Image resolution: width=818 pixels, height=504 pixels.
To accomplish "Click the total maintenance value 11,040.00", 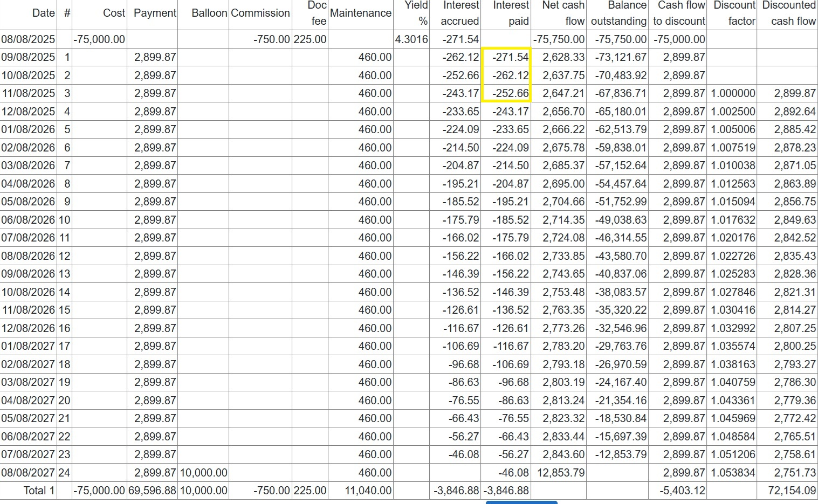I will click(368, 491).
